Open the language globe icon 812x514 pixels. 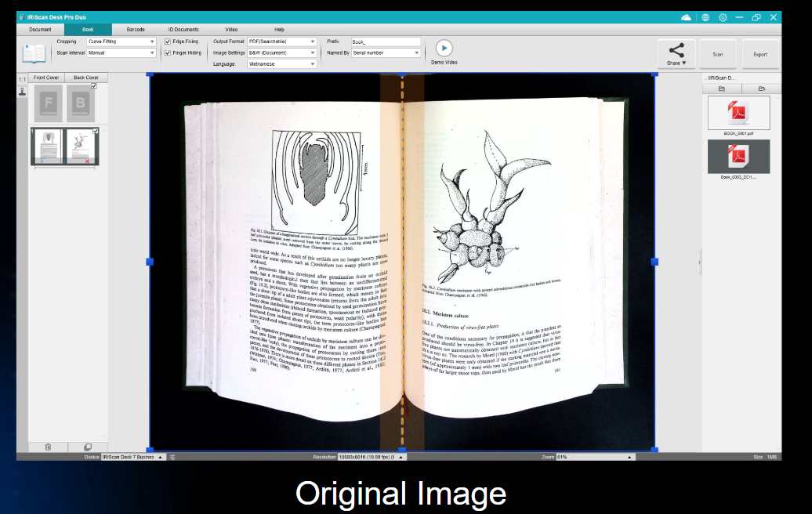tap(705, 17)
